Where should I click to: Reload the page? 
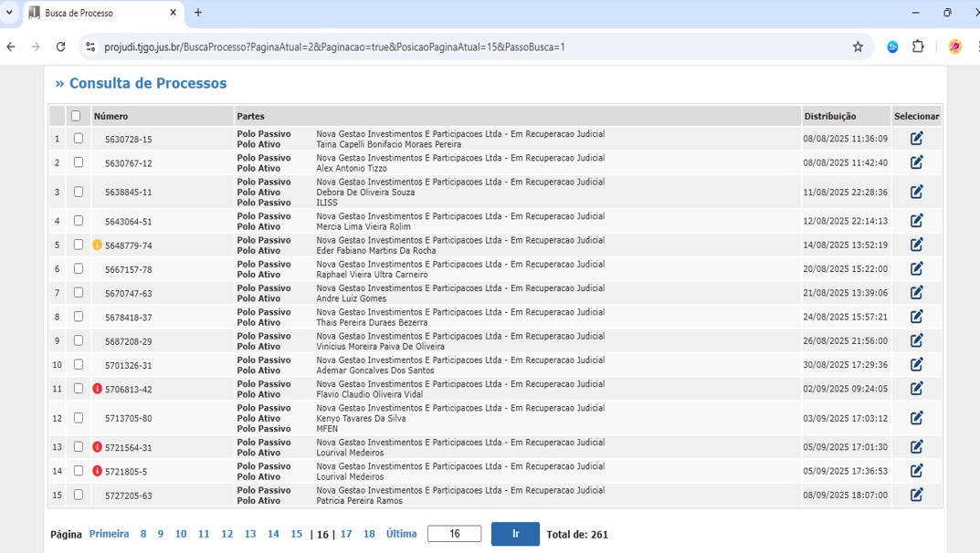pyautogui.click(x=60, y=47)
